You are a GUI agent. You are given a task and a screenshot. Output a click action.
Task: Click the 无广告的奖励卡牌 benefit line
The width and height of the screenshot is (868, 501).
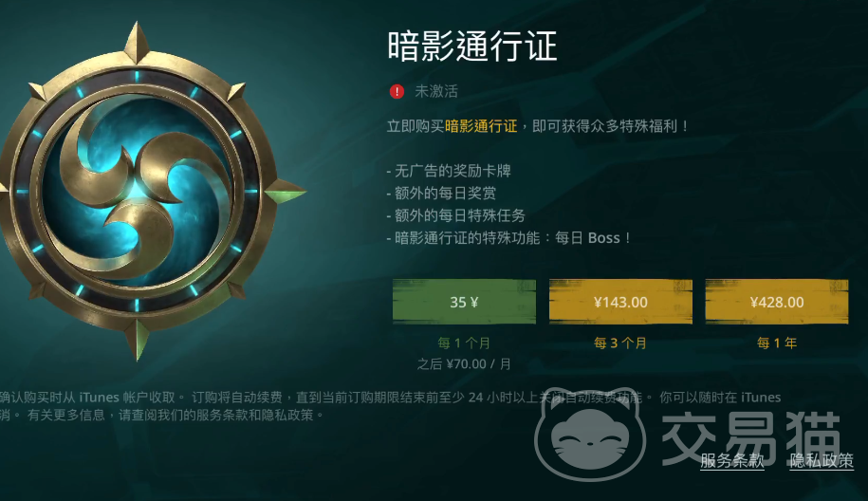pos(449,171)
